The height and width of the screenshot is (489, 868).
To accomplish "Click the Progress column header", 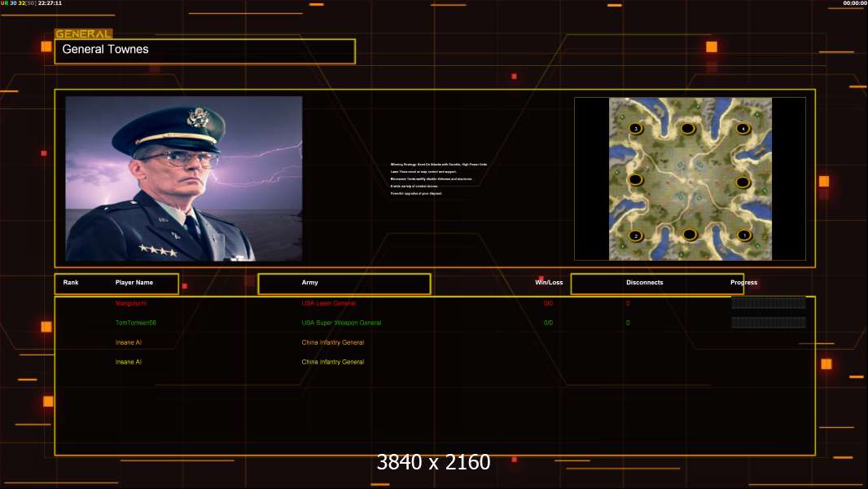I will (x=743, y=283).
